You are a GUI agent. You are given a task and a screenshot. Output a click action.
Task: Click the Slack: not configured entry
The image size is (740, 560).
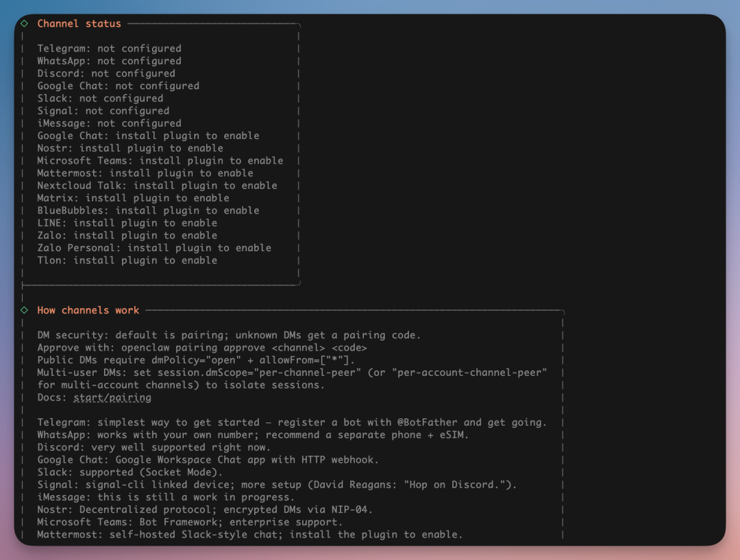pyautogui.click(x=100, y=98)
